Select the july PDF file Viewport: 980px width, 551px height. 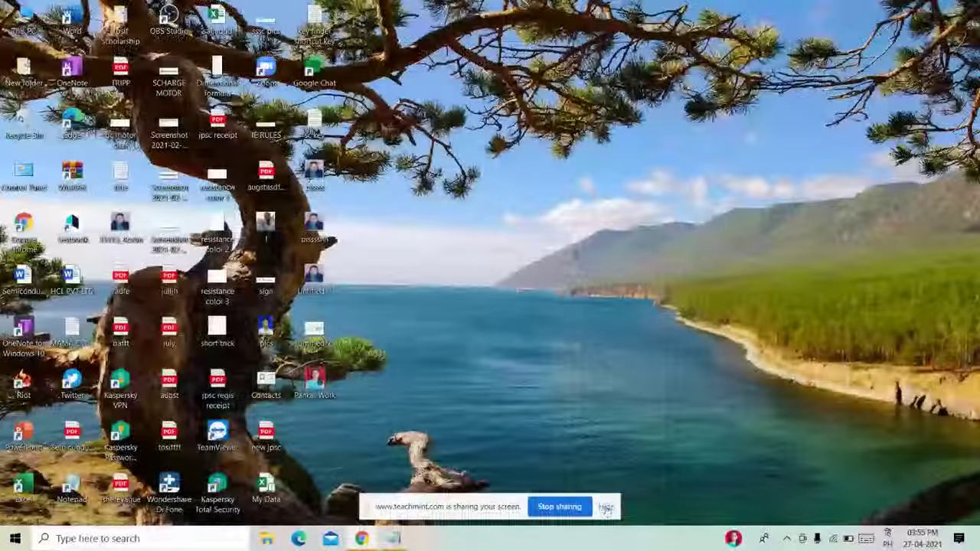point(169,333)
